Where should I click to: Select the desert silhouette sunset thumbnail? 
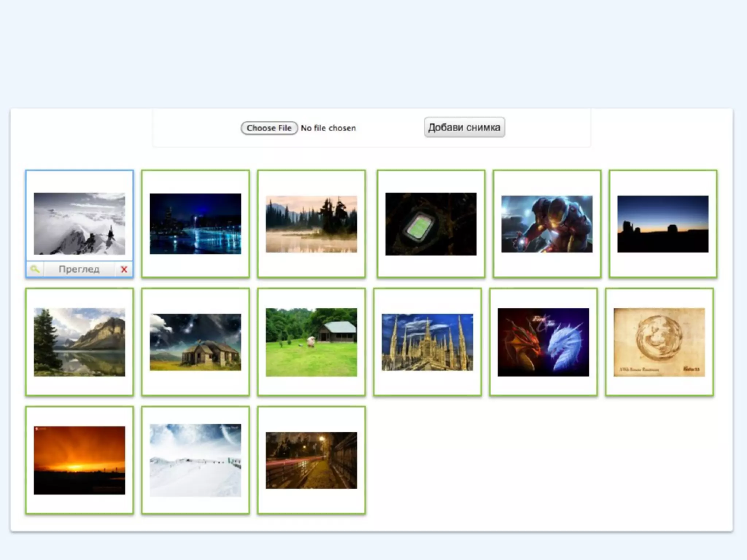[x=663, y=224]
